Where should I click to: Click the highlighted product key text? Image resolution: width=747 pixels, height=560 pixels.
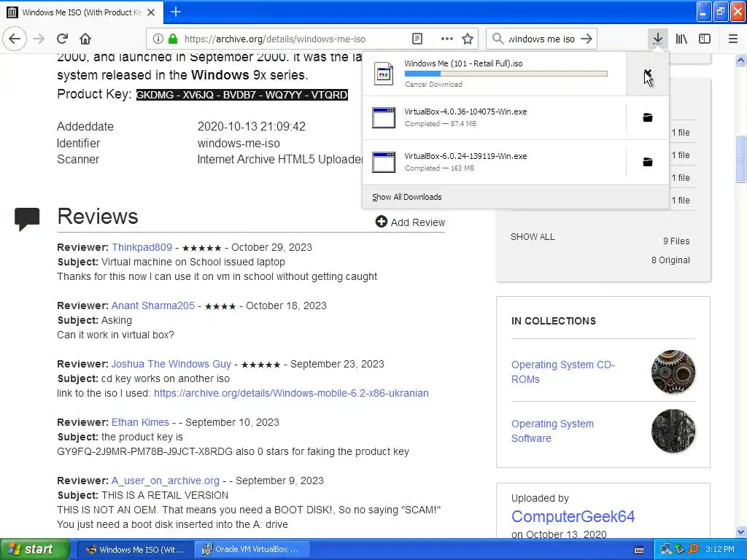click(242, 95)
